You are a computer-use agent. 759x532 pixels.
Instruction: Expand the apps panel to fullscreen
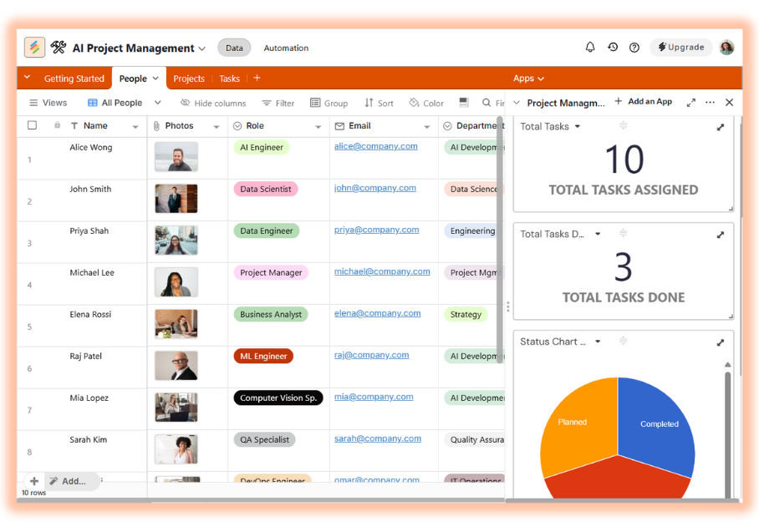pos(690,103)
